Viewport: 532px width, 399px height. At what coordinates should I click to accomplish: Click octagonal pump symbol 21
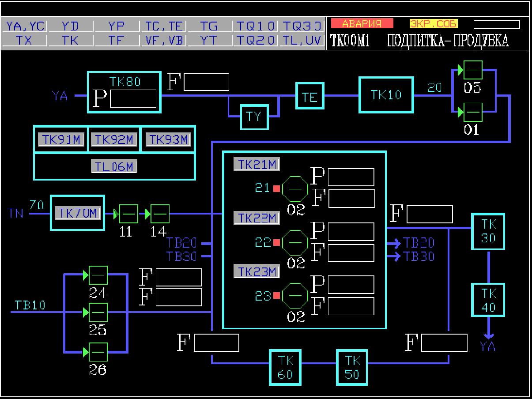[x=294, y=189]
